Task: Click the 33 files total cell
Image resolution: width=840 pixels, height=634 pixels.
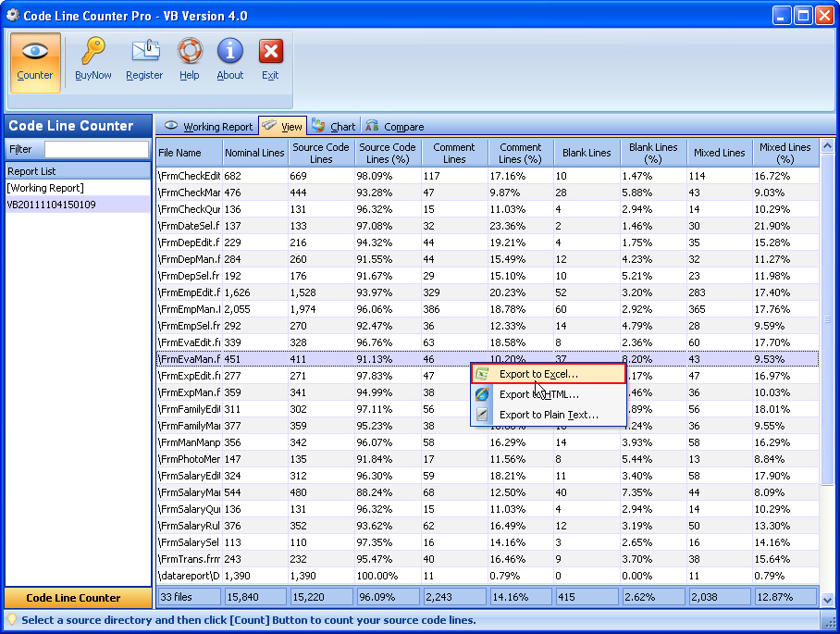Action: [189, 596]
